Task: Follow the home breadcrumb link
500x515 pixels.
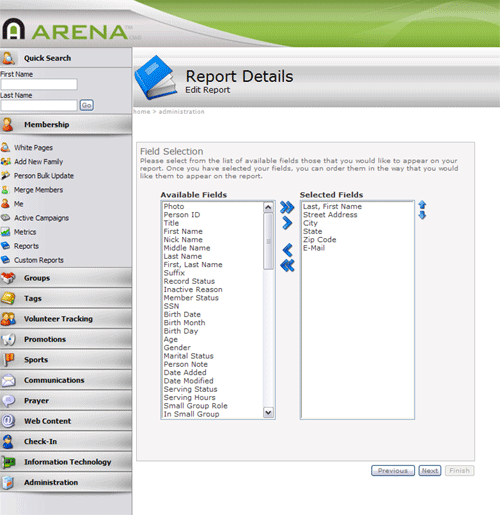Action: [x=142, y=112]
